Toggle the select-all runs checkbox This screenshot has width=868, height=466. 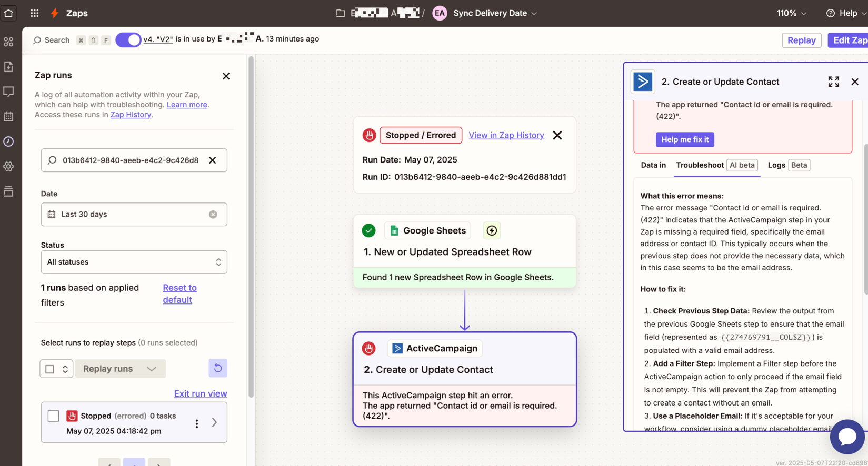(50, 369)
